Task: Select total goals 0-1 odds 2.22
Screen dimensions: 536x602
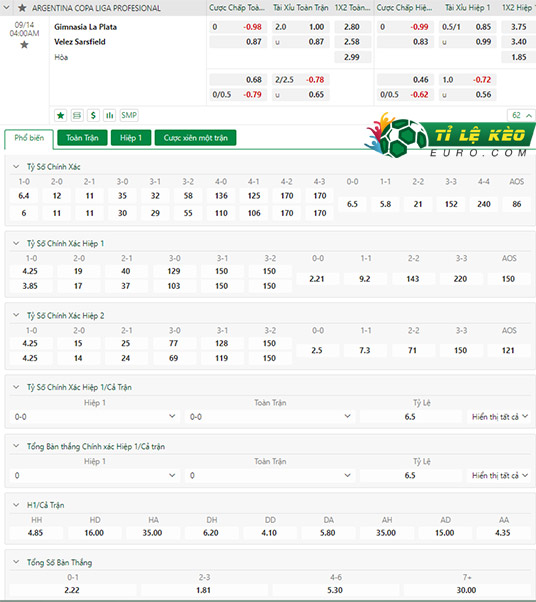Action: 72,590
